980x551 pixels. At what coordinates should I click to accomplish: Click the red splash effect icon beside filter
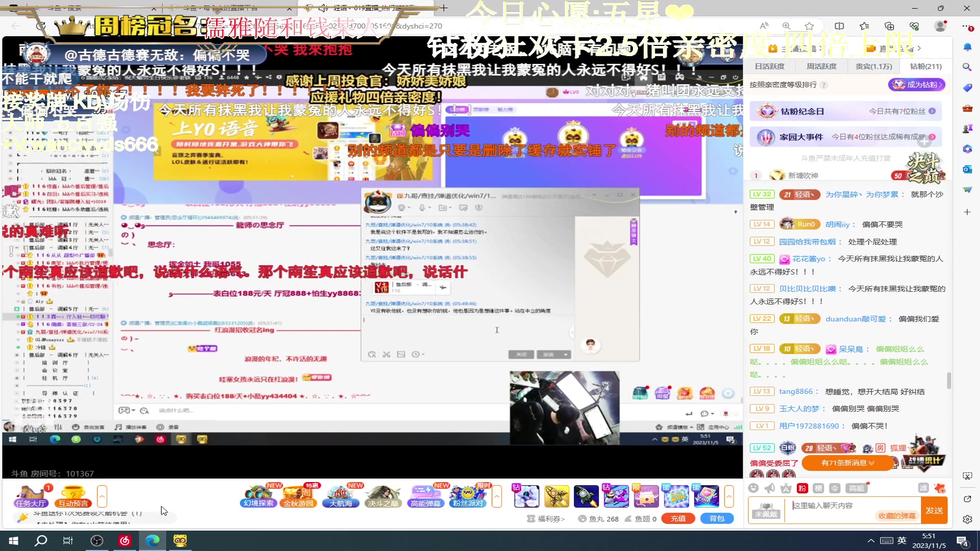coord(940,488)
